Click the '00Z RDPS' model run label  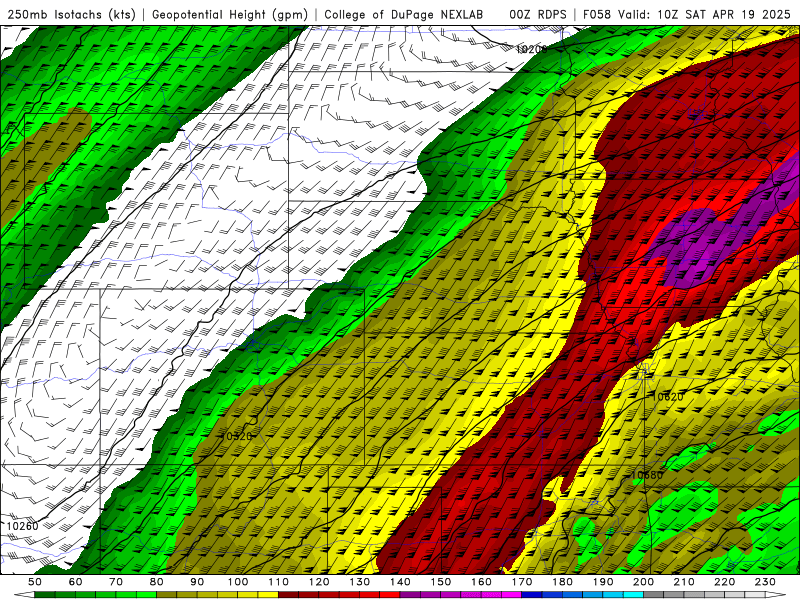tap(538, 15)
